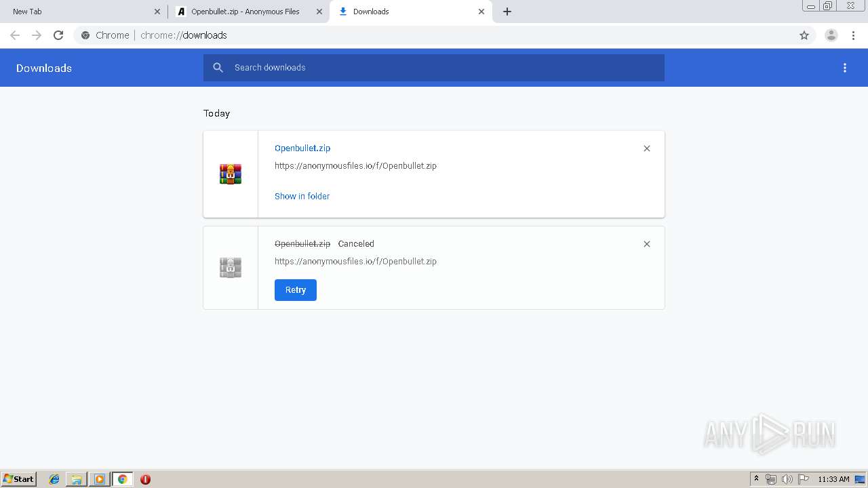The height and width of the screenshot is (488, 868).
Task: Open the network tray icon
Action: click(x=771, y=479)
